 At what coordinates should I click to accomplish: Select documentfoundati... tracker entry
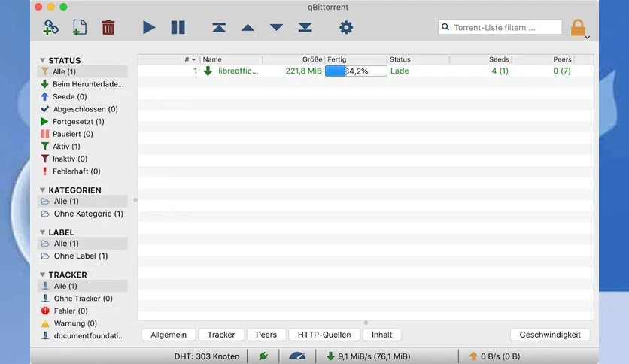[x=82, y=335]
